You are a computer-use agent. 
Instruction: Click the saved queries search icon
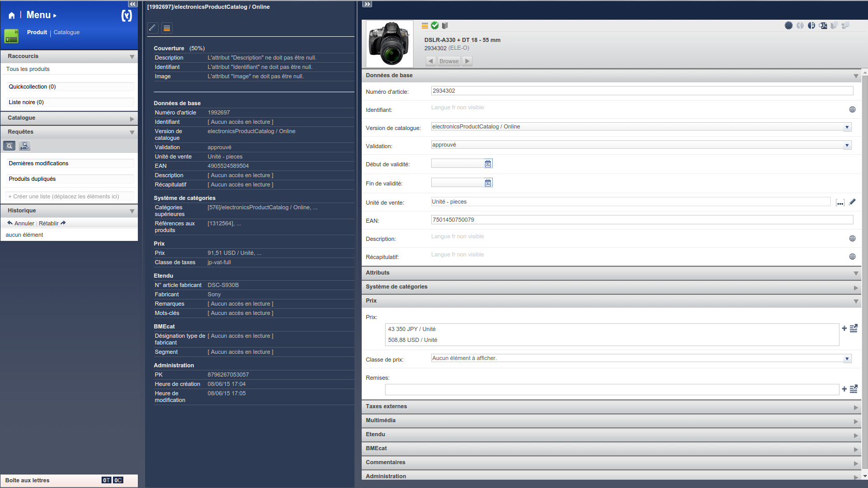[9, 146]
